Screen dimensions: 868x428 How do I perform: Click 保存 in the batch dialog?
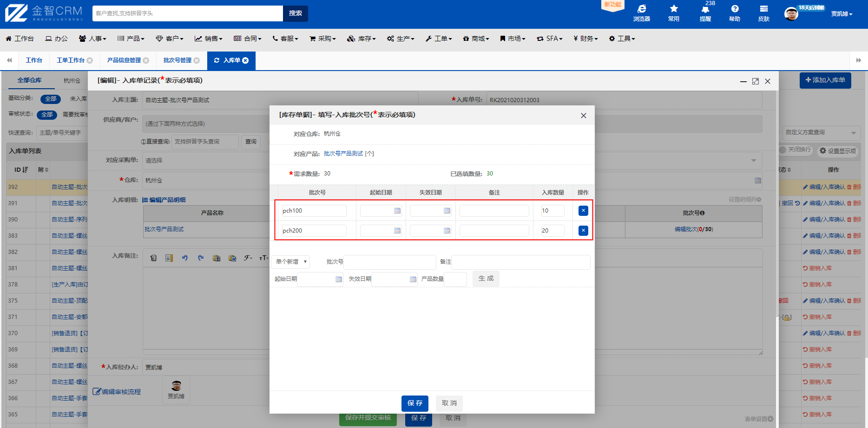click(x=415, y=403)
